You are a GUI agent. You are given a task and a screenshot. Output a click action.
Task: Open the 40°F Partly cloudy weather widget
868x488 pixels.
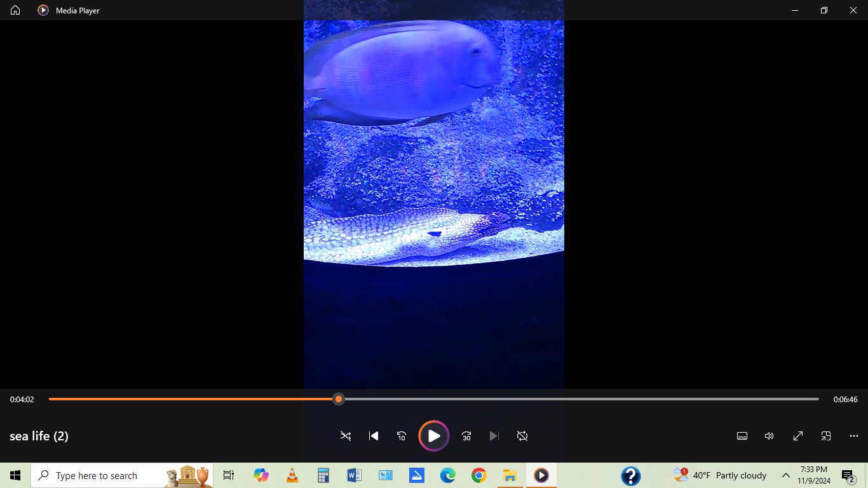pos(720,475)
